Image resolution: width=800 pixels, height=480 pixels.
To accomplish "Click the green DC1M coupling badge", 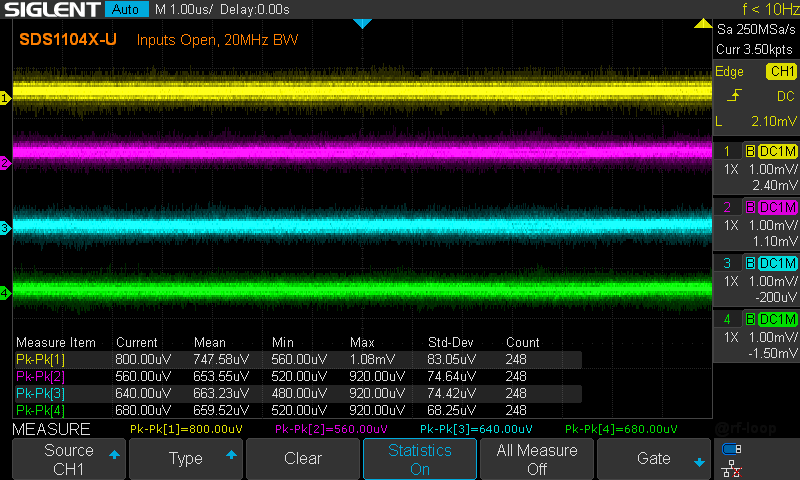I will pos(778,320).
